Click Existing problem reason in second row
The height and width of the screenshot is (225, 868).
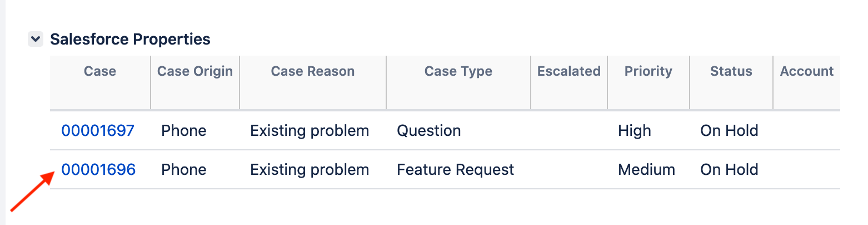[x=310, y=170]
